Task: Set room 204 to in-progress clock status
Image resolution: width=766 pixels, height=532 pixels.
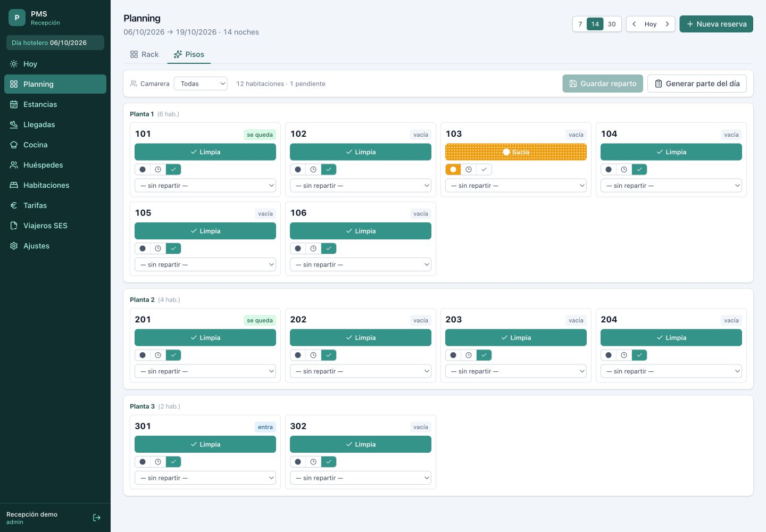Action: pyautogui.click(x=624, y=355)
